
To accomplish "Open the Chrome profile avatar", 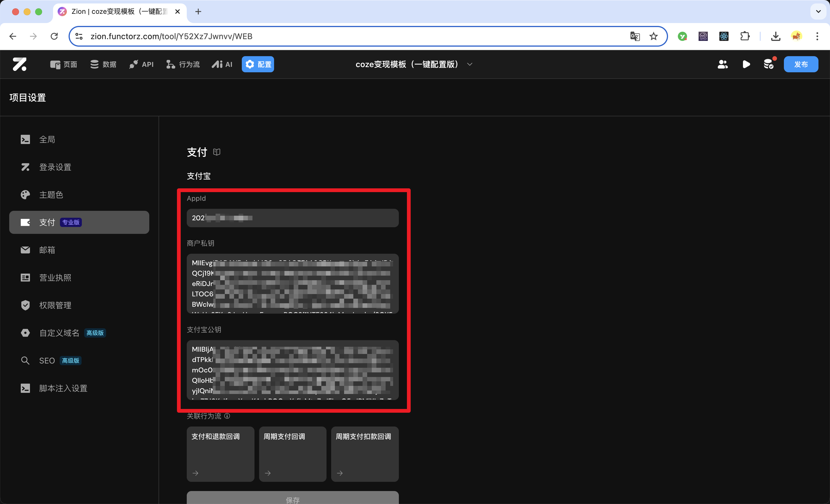I will (796, 36).
